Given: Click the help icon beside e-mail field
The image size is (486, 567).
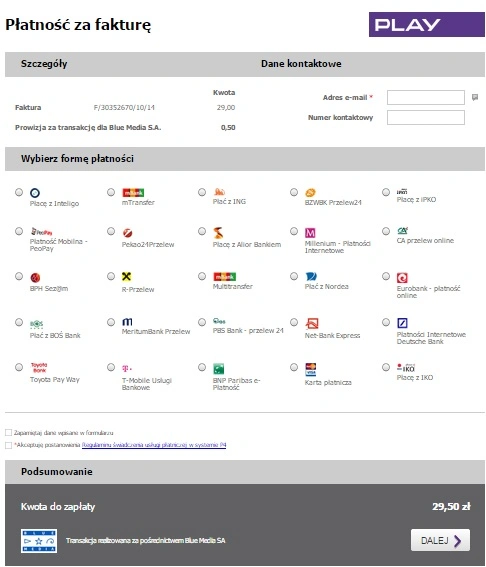Looking at the screenshot, I should pyautogui.click(x=475, y=97).
